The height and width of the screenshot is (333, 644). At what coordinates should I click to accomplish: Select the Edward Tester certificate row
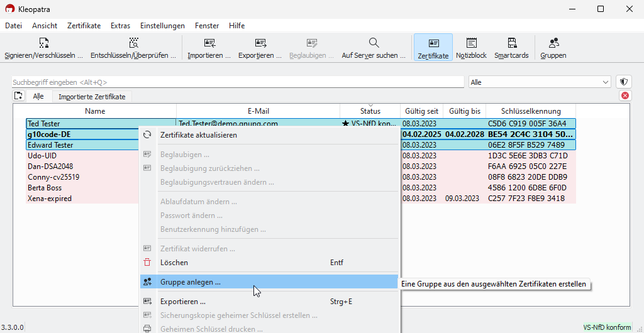coord(301,145)
